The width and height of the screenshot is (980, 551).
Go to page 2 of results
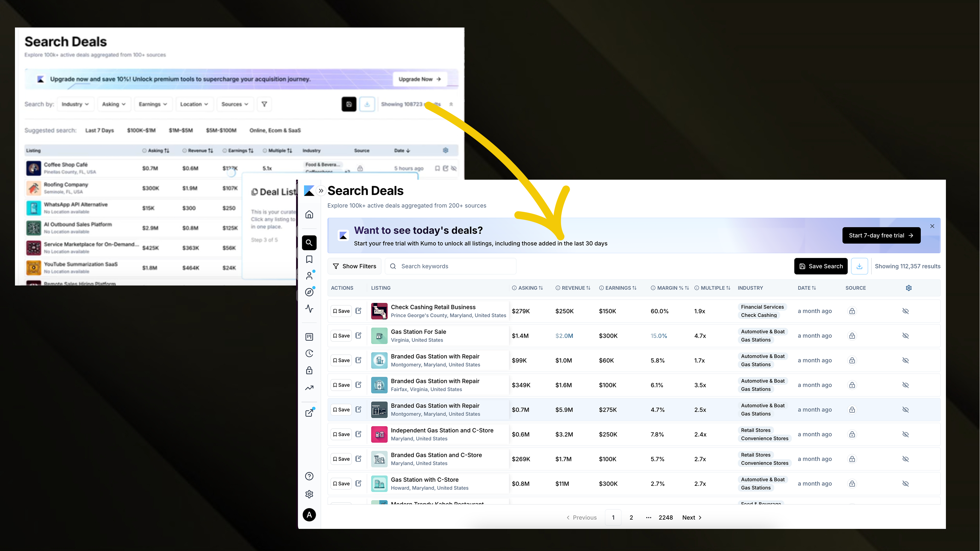[x=631, y=518]
